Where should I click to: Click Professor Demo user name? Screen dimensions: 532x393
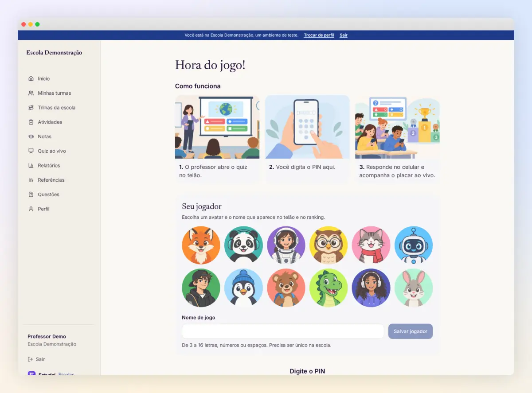pos(47,337)
